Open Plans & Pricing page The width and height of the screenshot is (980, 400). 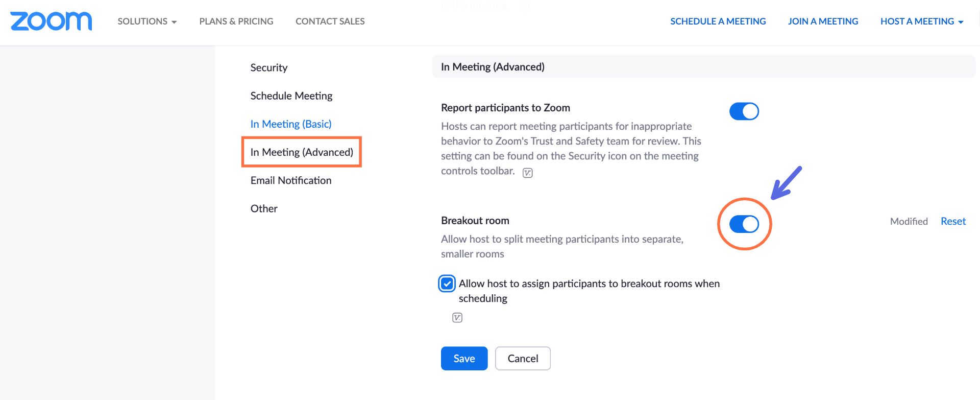pyautogui.click(x=236, y=21)
